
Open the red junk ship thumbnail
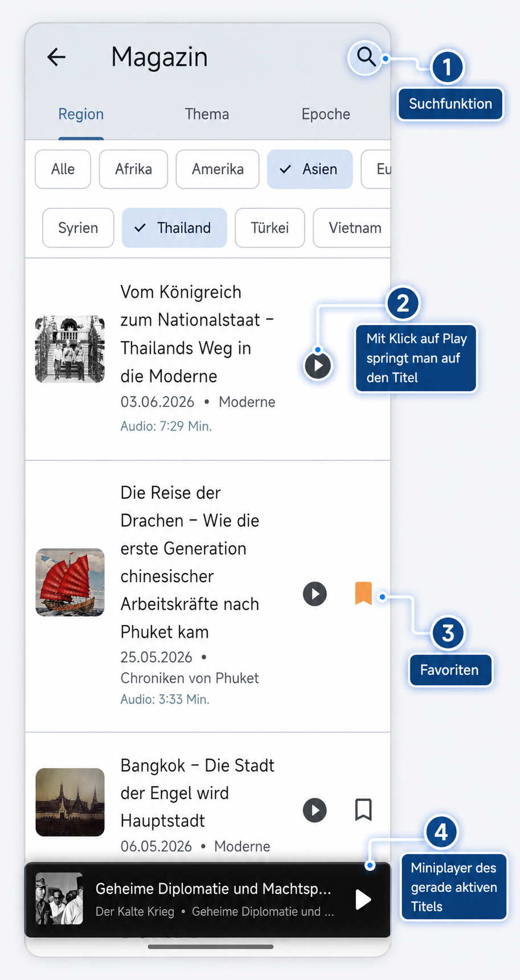coord(70,582)
